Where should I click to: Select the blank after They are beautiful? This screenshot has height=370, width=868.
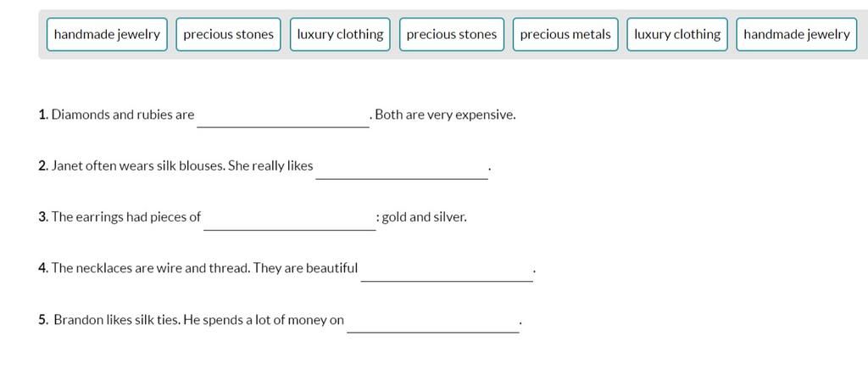(447, 271)
